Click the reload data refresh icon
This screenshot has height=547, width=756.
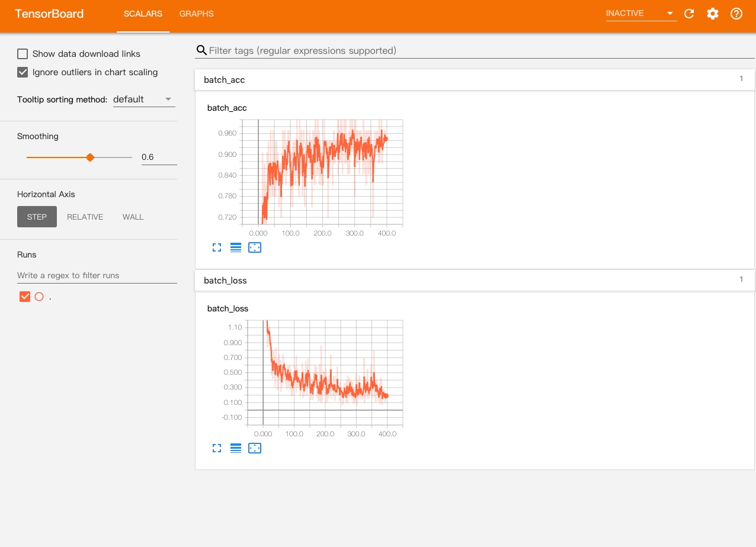click(x=689, y=14)
